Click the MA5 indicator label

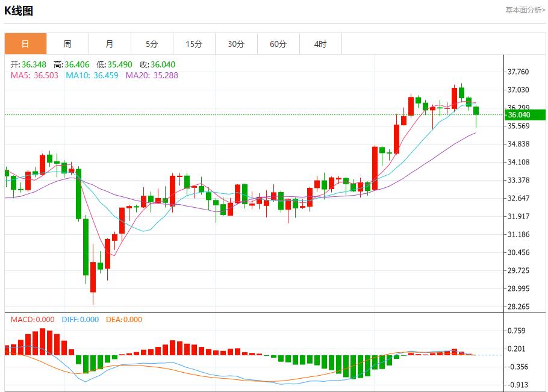[34, 75]
